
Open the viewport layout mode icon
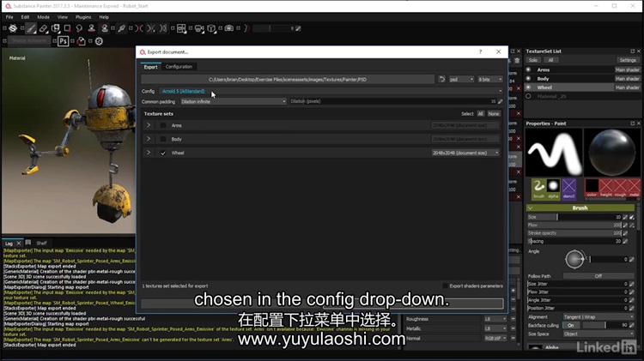[181, 28]
